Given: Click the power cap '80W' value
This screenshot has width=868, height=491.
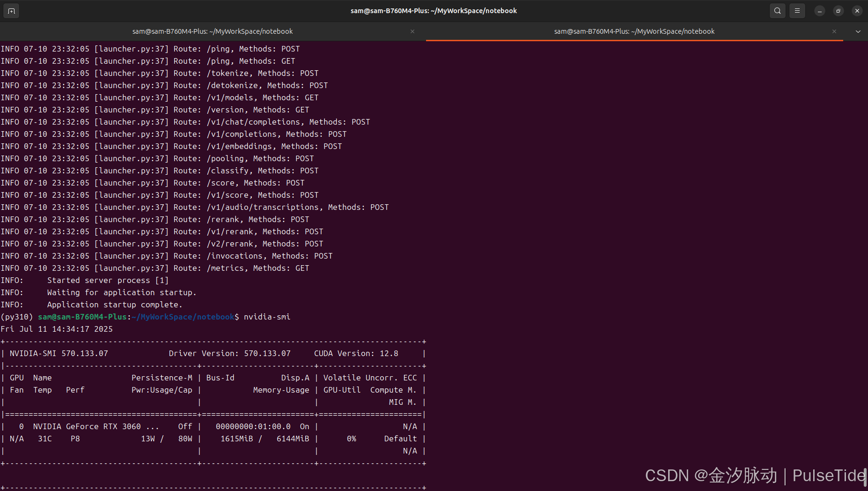Looking at the screenshot, I should pyautogui.click(x=185, y=439).
